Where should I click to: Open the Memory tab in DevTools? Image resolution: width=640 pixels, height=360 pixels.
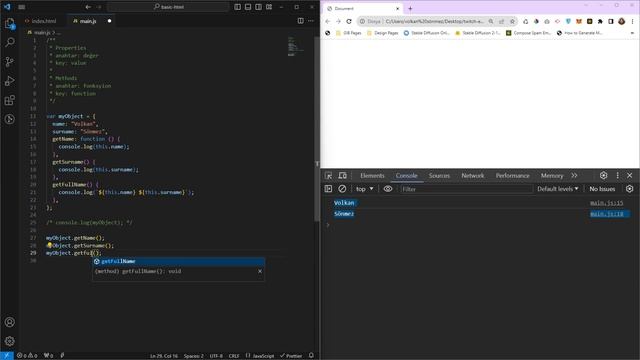[x=552, y=176]
